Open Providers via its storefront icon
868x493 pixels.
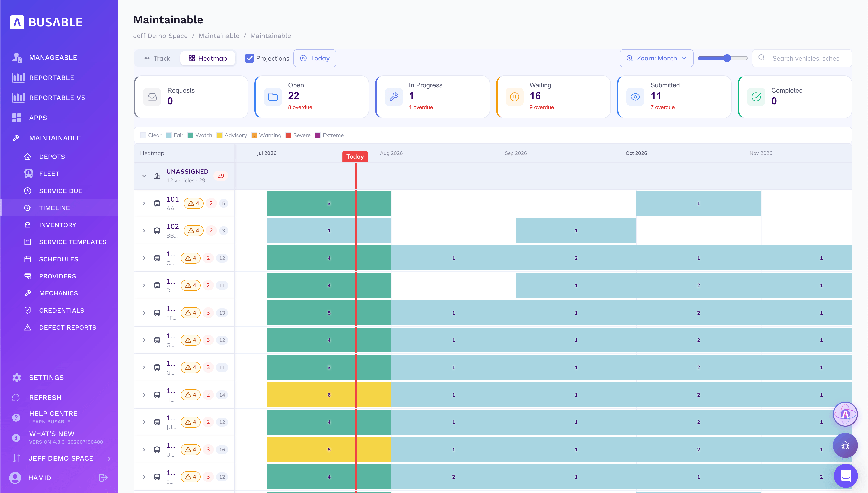tap(28, 276)
